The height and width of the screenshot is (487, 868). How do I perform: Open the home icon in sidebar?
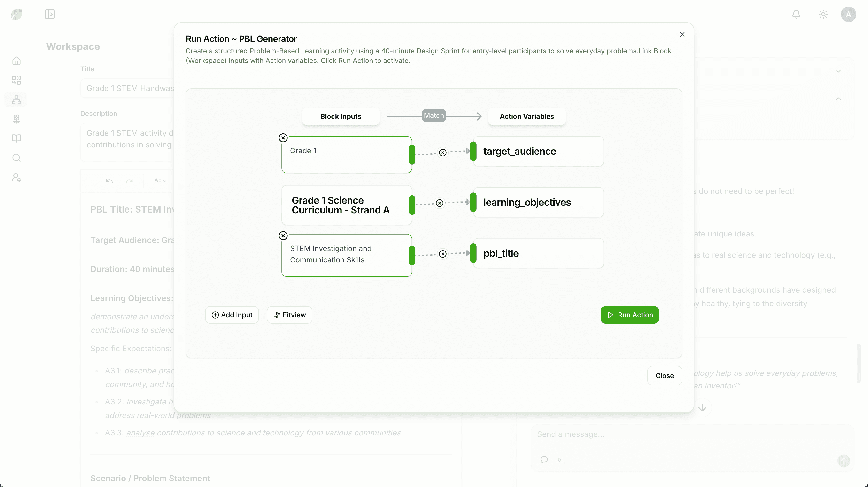tap(16, 61)
